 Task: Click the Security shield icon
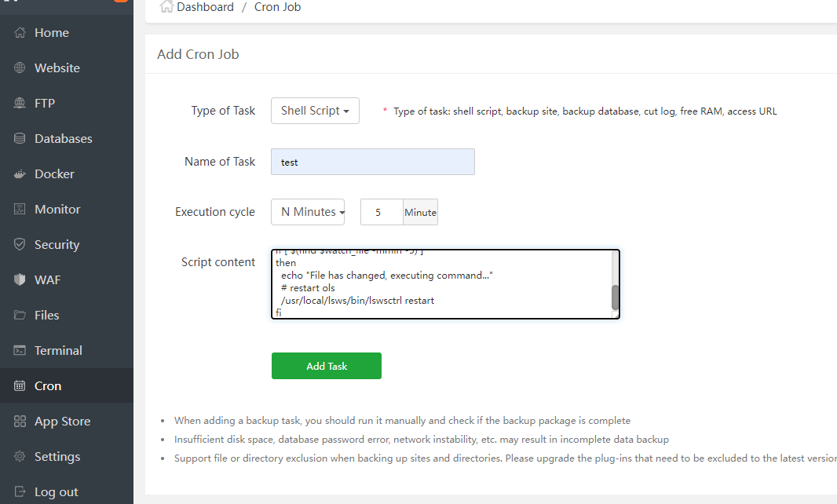[20, 245]
